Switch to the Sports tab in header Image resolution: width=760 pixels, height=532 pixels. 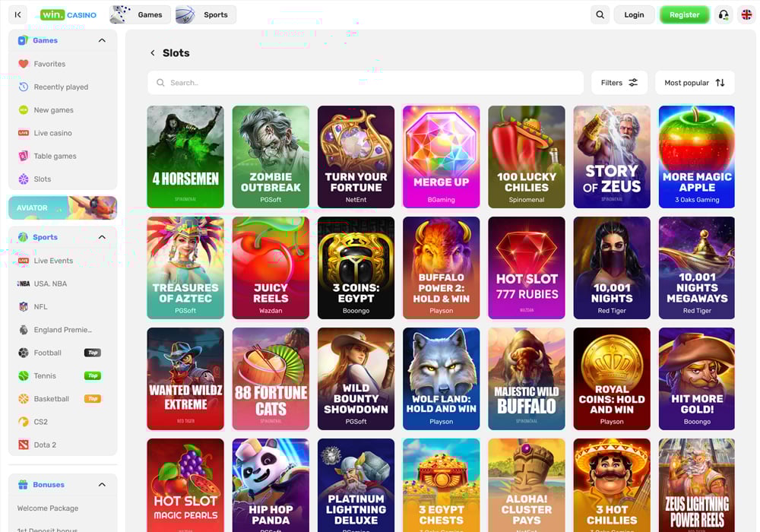pyautogui.click(x=206, y=14)
